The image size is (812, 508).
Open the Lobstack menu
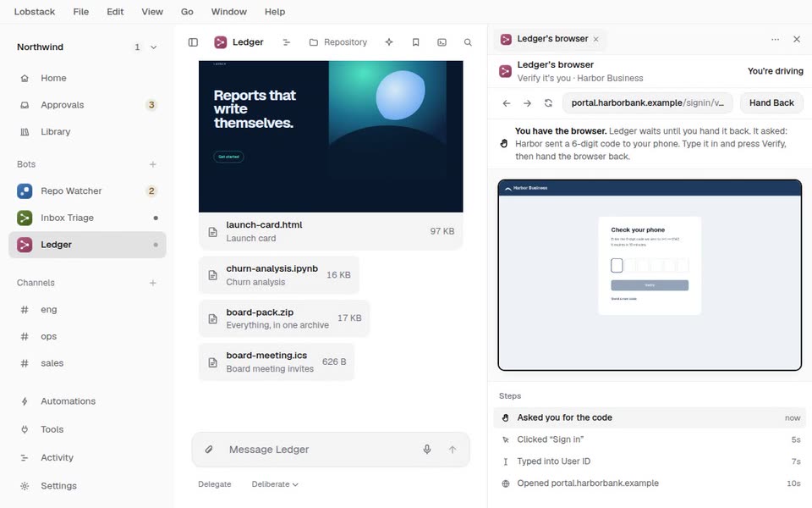click(x=34, y=11)
